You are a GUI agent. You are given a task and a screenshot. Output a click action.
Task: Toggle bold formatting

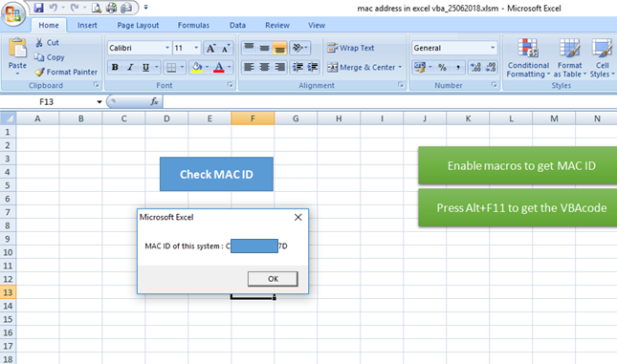pos(115,67)
